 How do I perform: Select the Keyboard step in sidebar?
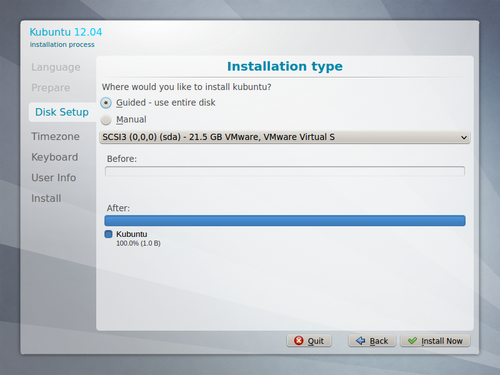click(55, 157)
